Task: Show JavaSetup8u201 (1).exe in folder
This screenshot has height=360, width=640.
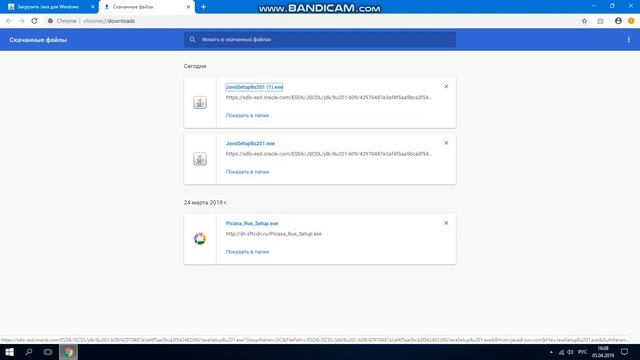Action: click(x=247, y=116)
